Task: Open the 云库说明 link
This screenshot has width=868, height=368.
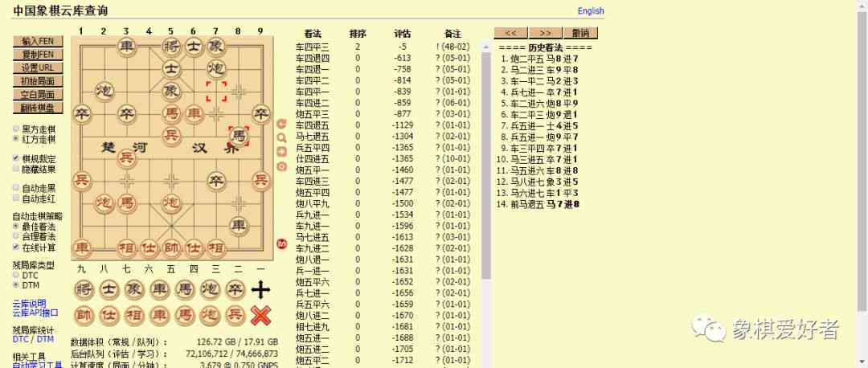Action: click(30, 304)
